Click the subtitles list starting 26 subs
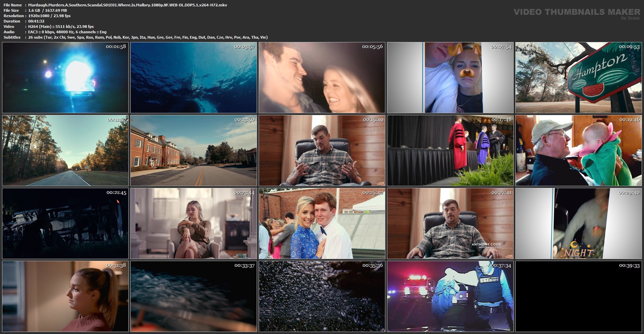 (148, 37)
